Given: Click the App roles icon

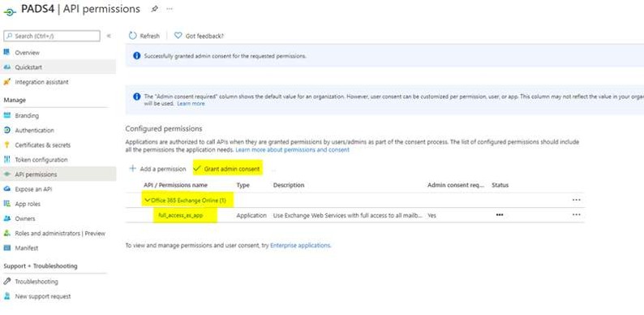Looking at the screenshot, I should pyautogui.click(x=6, y=204).
